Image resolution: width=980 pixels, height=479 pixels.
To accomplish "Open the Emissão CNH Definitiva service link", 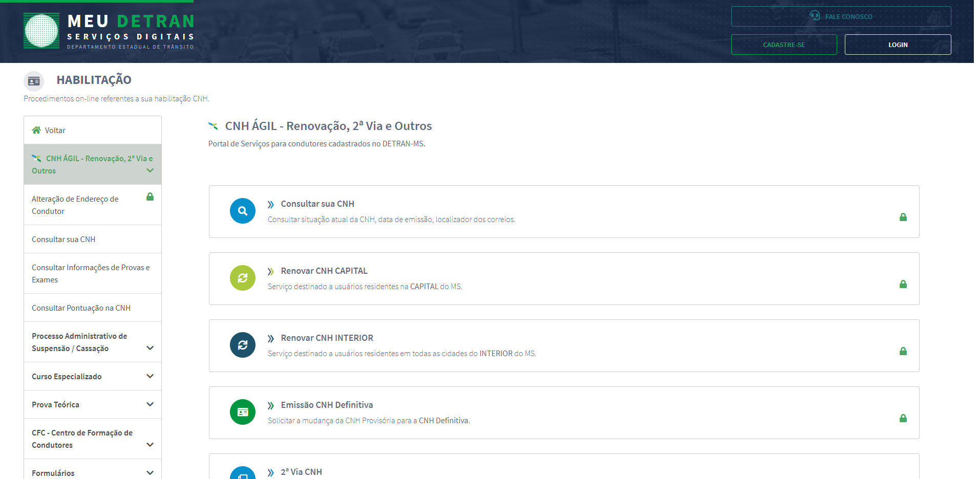I will pos(327,405).
